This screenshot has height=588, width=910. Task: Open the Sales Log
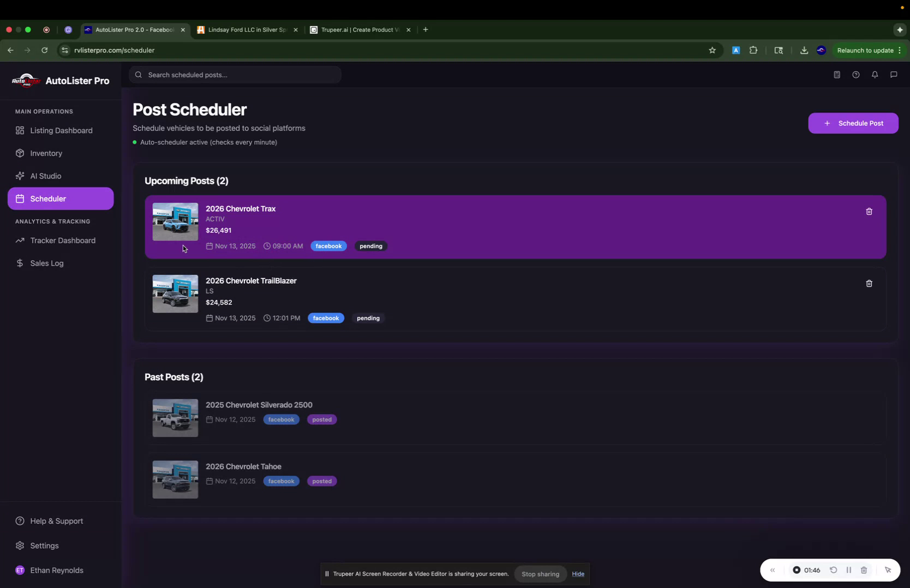[x=47, y=263]
